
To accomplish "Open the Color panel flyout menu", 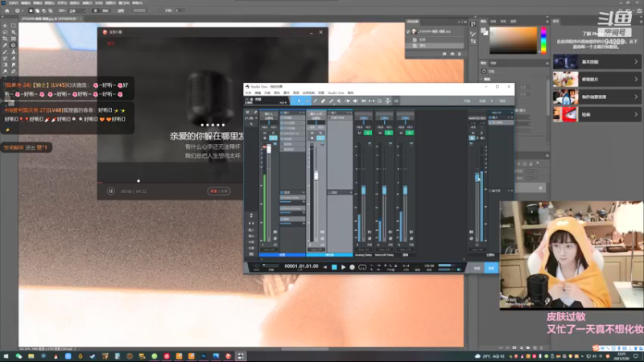I will (x=547, y=22).
